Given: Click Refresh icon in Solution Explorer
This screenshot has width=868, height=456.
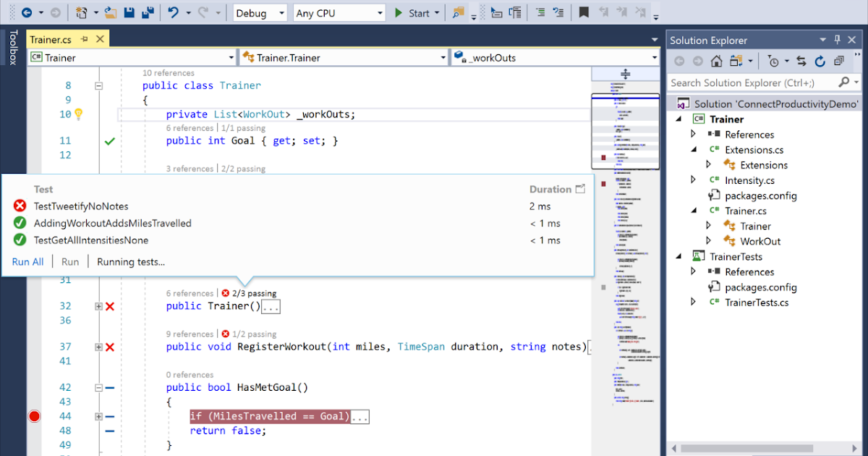Looking at the screenshot, I should 820,62.
